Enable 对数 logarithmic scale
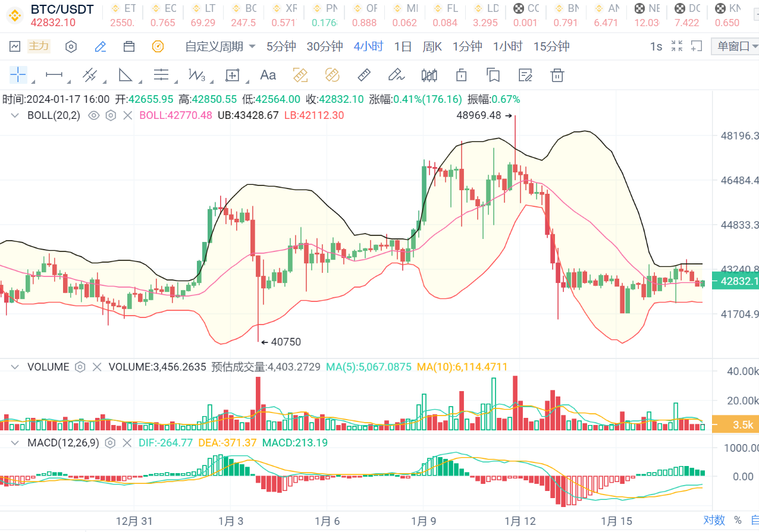This screenshot has height=532, width=759. 714,520
